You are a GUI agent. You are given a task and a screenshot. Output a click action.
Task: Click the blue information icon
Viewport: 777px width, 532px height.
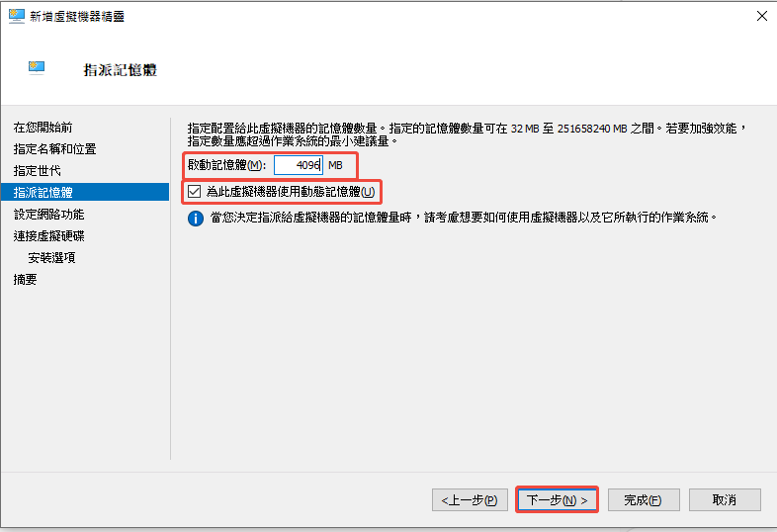click(x=196, y=219)
